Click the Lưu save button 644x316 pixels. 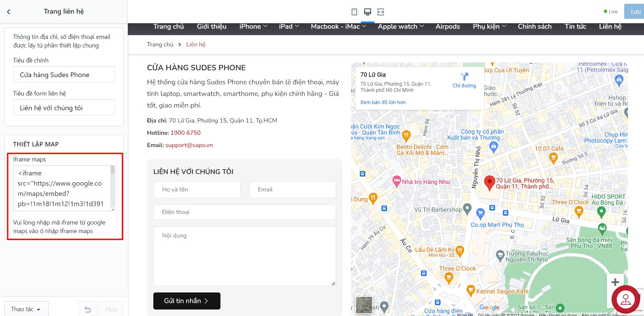tap(634, 11)
